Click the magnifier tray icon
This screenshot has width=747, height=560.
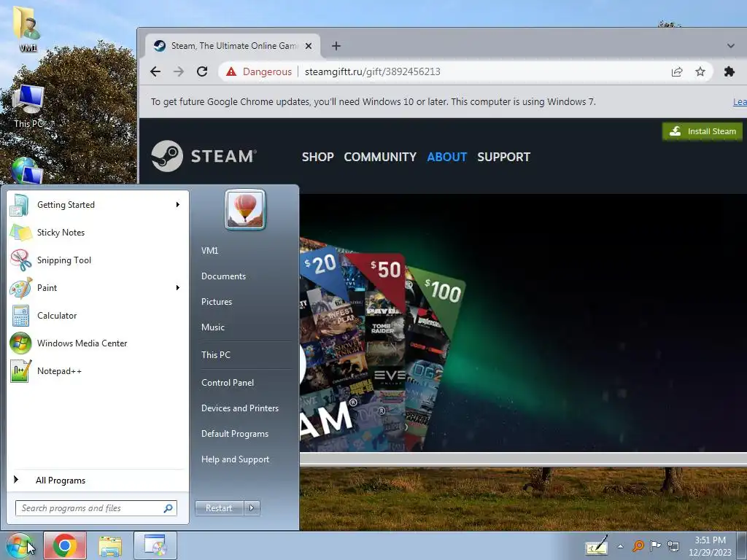tap(638, 545)
